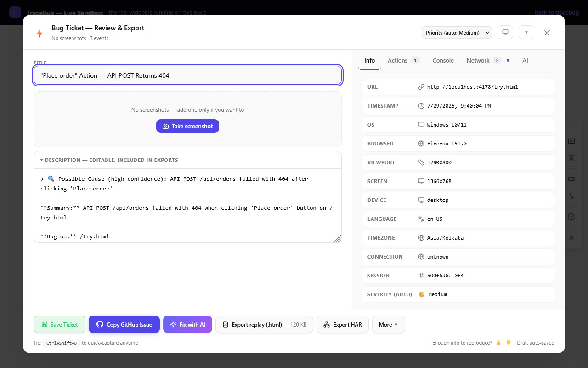Click the 'Asia/Kolkata' timezone value
Viewport: 588px width, 368px height.
(x=445, y=238)
